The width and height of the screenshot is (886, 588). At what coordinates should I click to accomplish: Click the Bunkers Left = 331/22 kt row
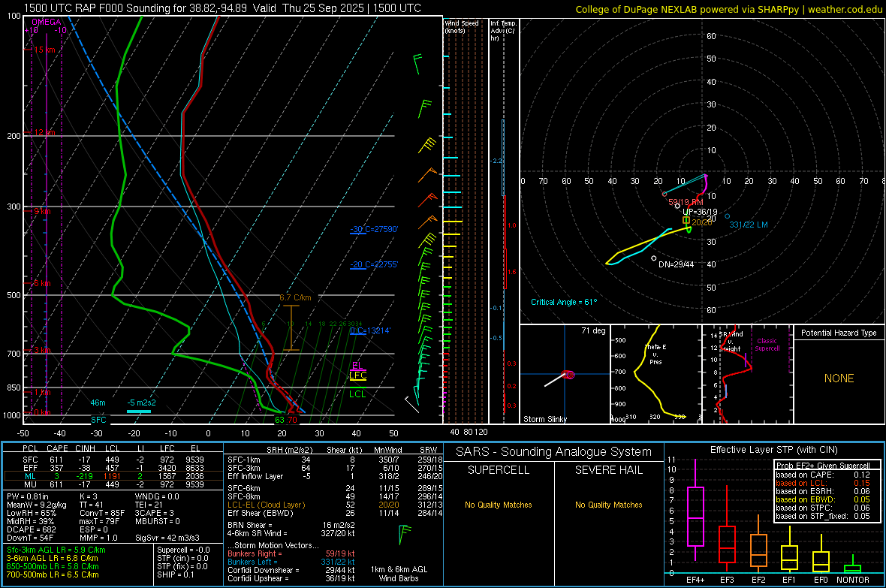[x=291, y=562]
